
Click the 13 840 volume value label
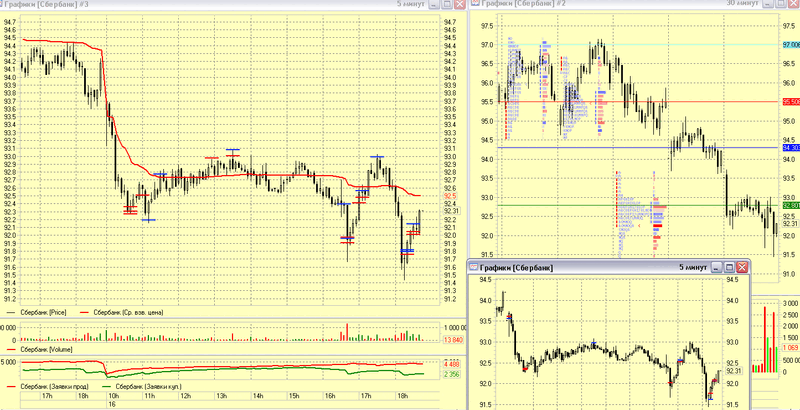pos(453,340)
